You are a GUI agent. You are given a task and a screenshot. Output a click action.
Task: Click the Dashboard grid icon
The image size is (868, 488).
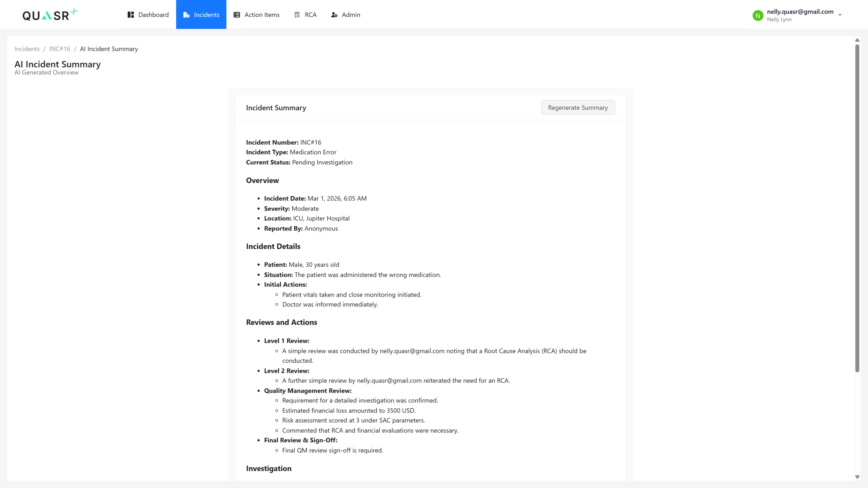coord(131,15)
